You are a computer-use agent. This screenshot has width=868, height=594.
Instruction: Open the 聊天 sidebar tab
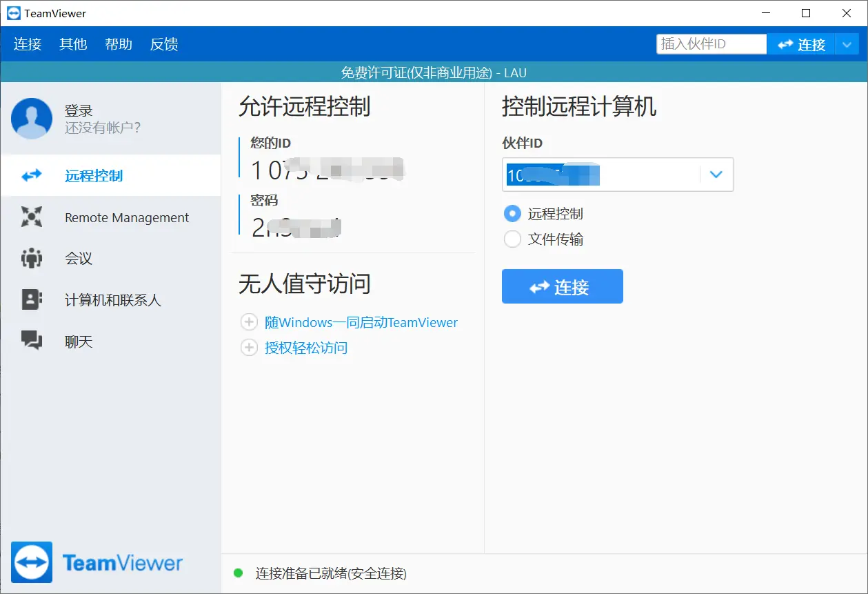click(110, 341)
